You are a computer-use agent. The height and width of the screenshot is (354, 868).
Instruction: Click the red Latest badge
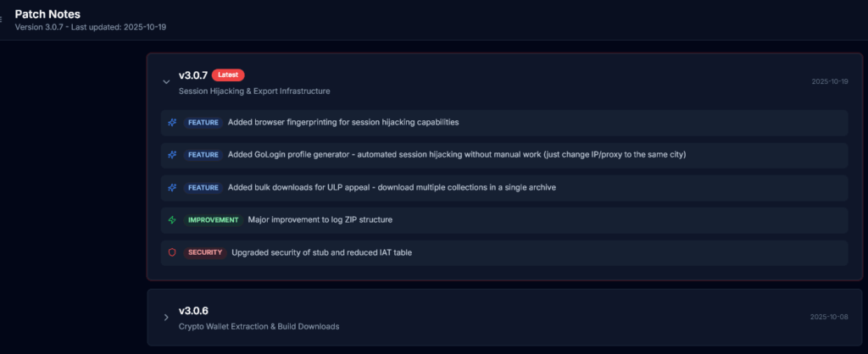(x=228, y=75)
